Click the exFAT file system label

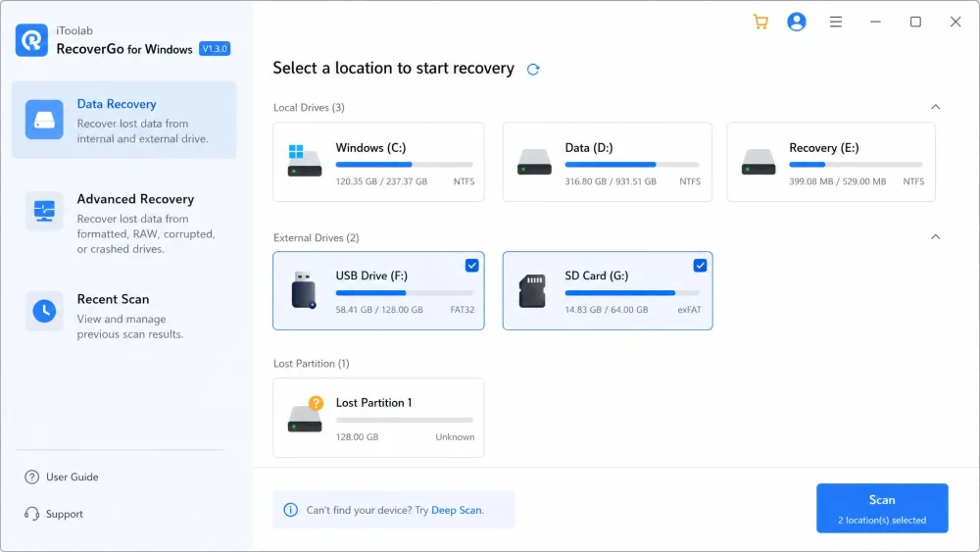coord(689,310)
